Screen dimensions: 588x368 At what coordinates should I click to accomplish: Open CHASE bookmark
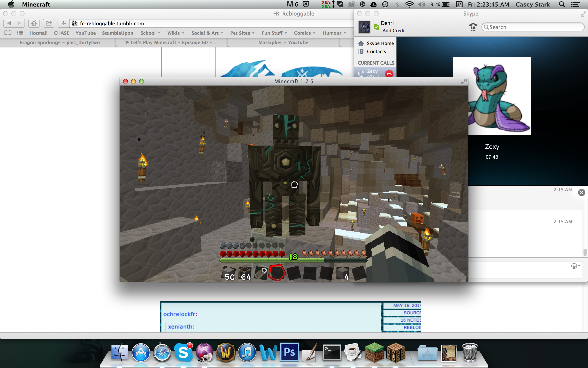pos(61,33)
